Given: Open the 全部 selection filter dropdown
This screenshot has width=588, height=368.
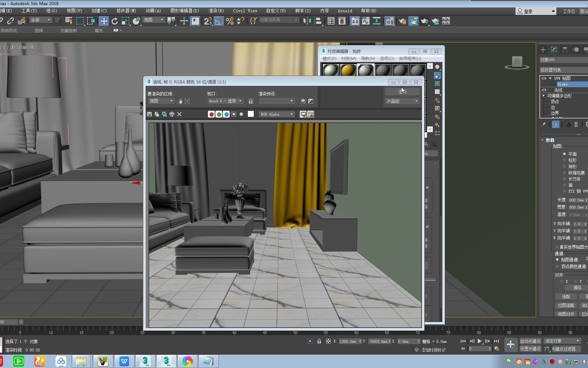Looking at the screenshot, I should click(x=40, y=20).
